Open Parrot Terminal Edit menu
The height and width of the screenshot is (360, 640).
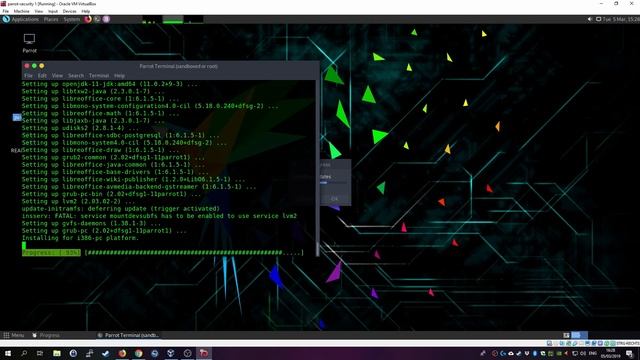pyautogui.click(x=42, y=76)
